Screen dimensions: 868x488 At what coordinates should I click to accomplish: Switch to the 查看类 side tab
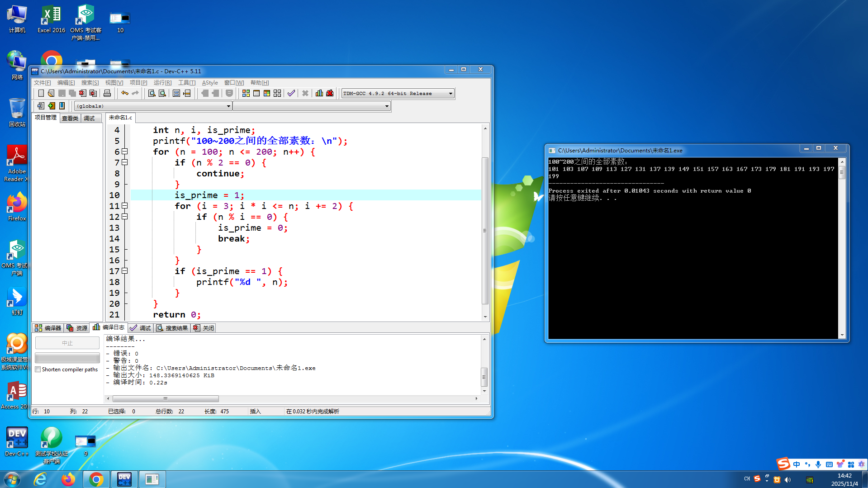(x=70, y=118)
